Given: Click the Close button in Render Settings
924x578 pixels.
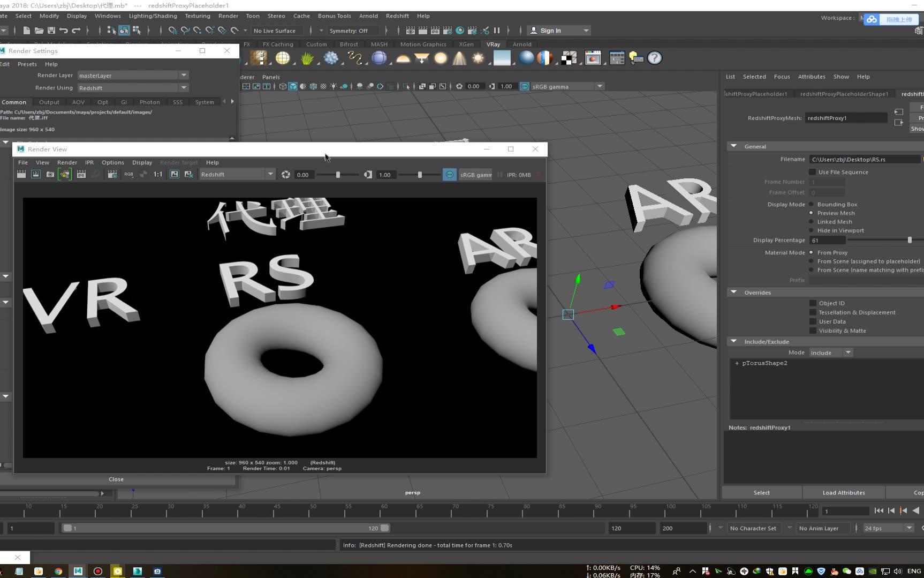Looking at the screenshot, I should tap(116, 479).
